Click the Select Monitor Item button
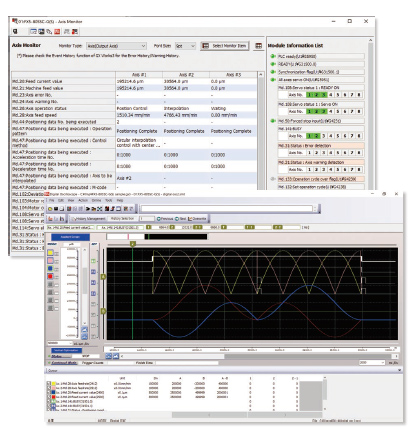 [x=225, y=46]
